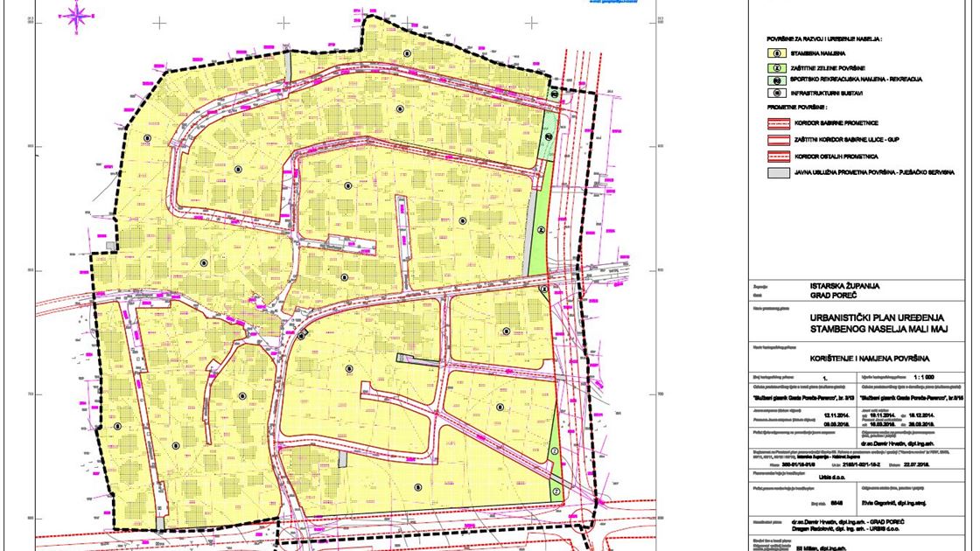Click the Koridor Sabirne Prometnice legend symbol
980x551 pixels.
pyautogui.click(x=777, y=123)
